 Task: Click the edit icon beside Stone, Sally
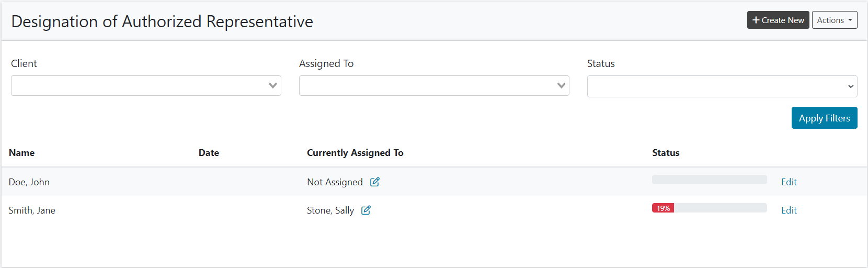click(x=366, y=210)
